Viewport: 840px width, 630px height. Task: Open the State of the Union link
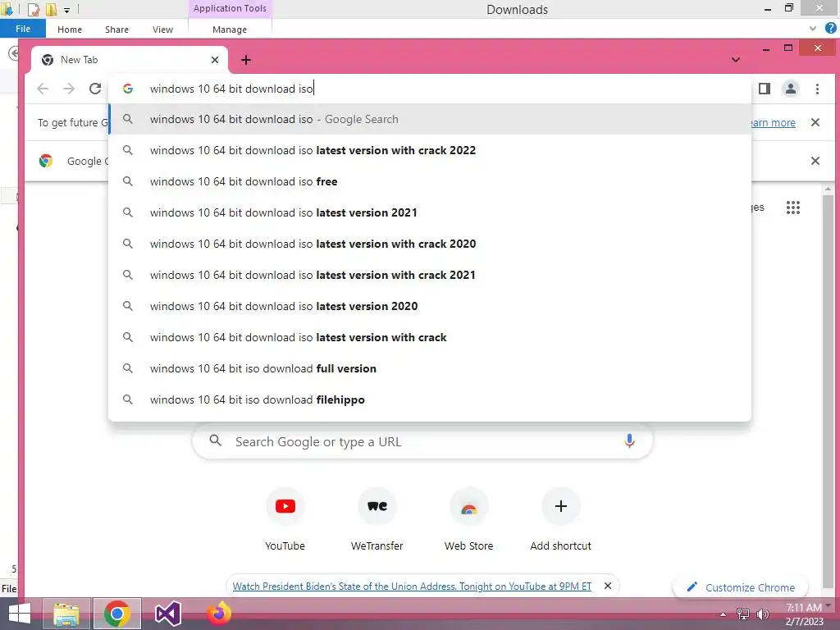pyautogui.click(x=412, y=586)
